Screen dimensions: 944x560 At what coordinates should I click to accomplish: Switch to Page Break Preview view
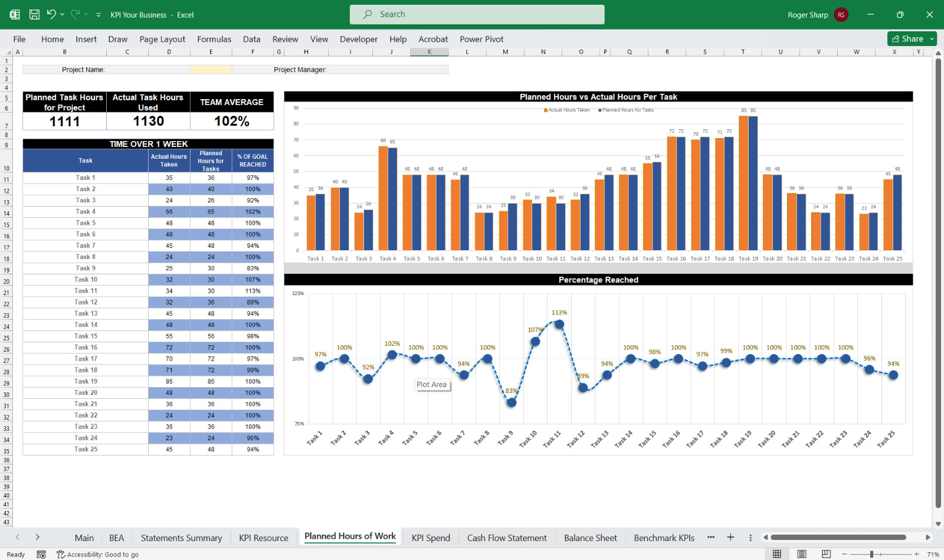[x=826, y=554]
